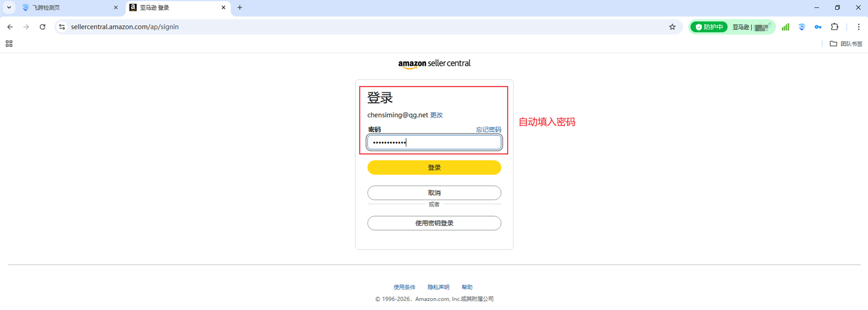Click the Amazon Seller Central logo
The image size is (868, 310).
click(x=434, y=64)
